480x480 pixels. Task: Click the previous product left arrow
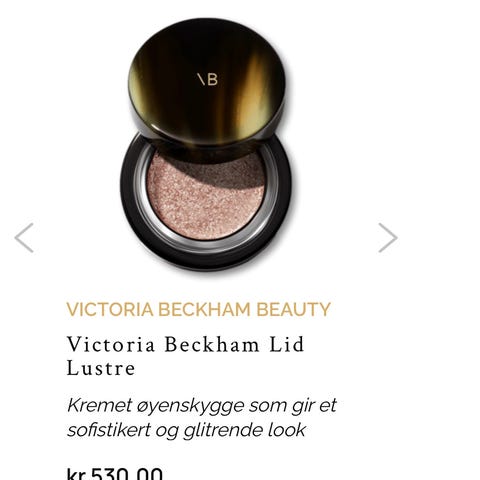24,238
